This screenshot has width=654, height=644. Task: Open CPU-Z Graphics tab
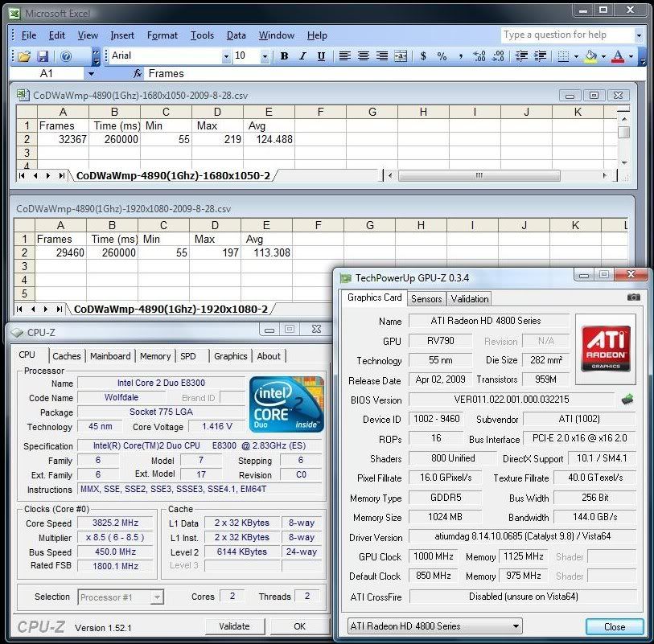(x=231, y=356)
